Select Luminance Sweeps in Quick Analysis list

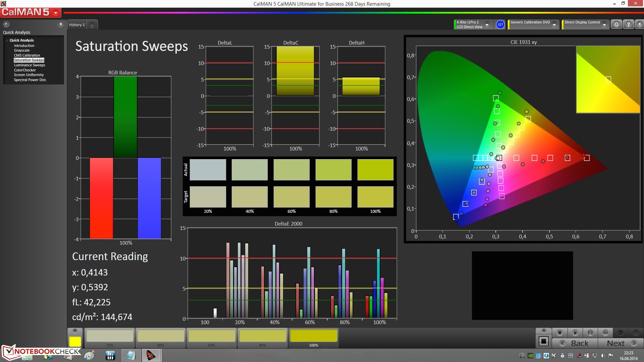click(x=29, y=65)
